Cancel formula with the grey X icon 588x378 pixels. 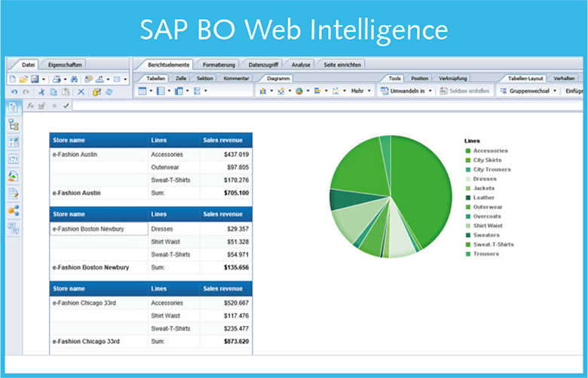[x=54, y=106]
